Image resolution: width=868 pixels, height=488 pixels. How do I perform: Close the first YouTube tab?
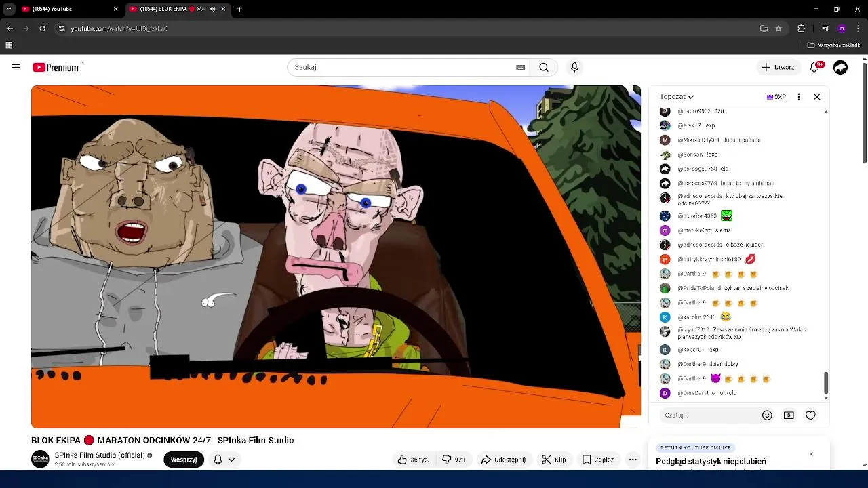pos(115,9)
